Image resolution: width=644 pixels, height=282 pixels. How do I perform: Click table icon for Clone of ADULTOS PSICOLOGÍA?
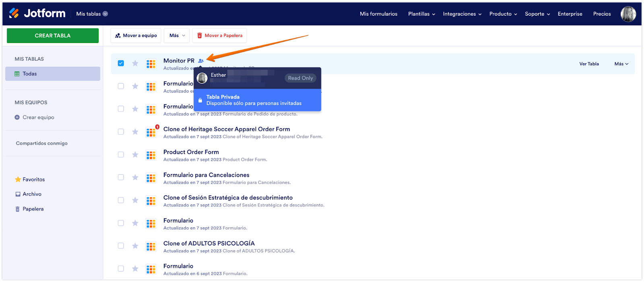151,246
